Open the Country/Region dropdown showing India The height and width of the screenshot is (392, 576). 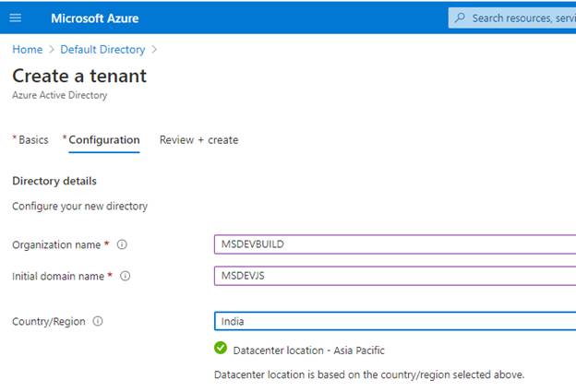(x=394, y=322)
